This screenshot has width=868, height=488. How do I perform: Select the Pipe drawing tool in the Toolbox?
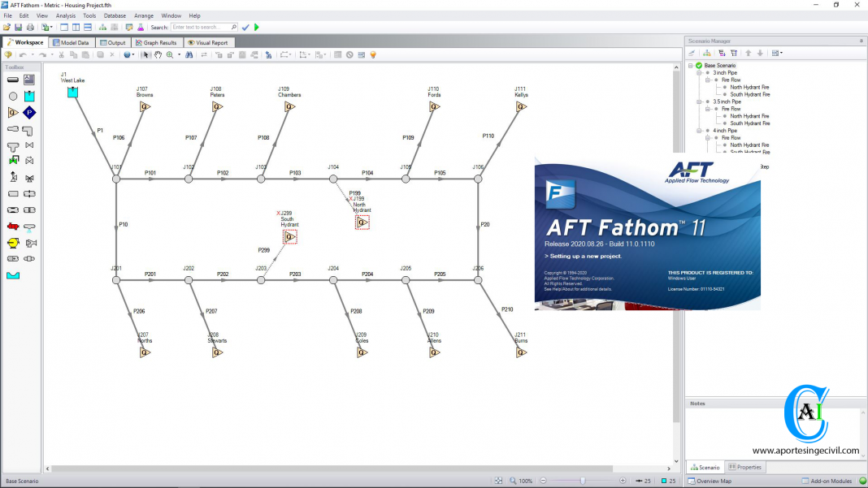(12, 80)
